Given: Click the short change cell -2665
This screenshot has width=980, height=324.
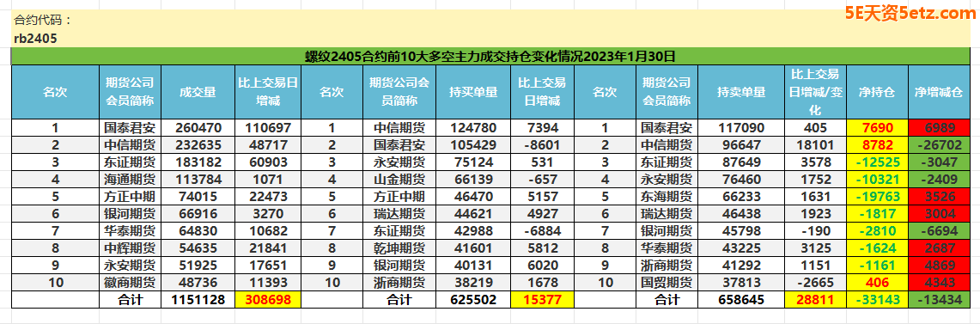Looking at the screenshot, I should [x=816, y=282].
